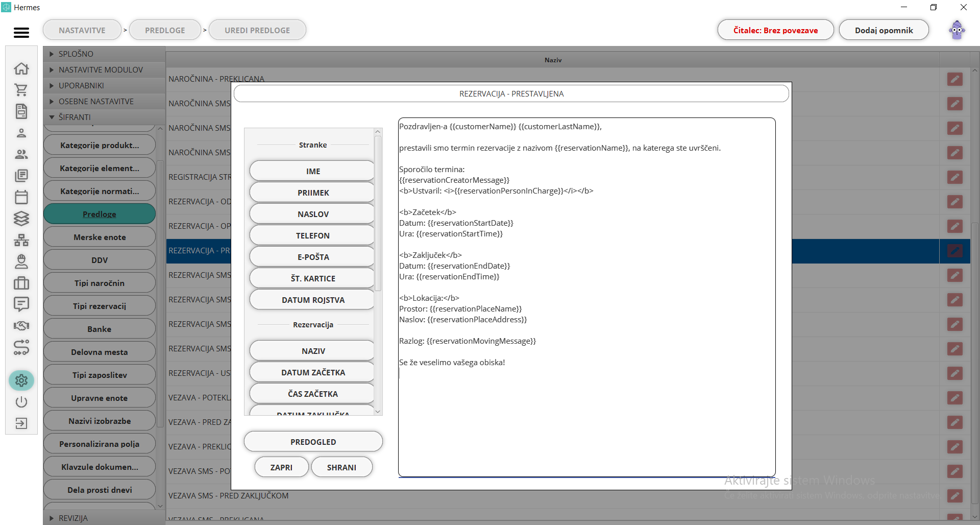
Task: Insert the TELEFON customer field
Action: [312, 235]
